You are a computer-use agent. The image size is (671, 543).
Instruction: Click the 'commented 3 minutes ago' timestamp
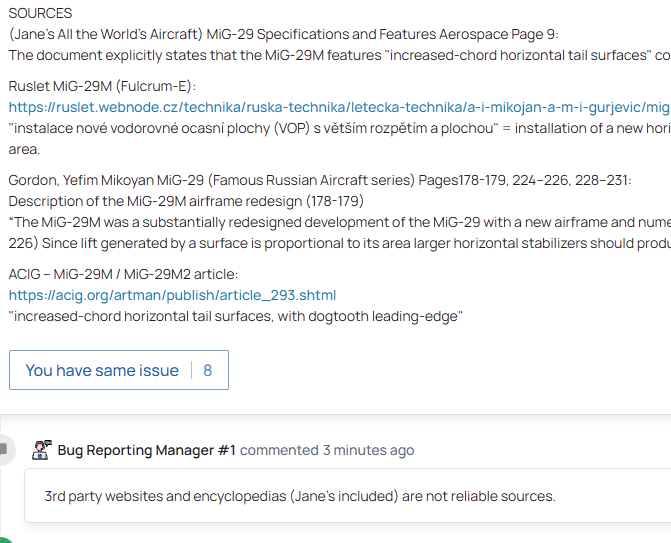coord(327,450)
